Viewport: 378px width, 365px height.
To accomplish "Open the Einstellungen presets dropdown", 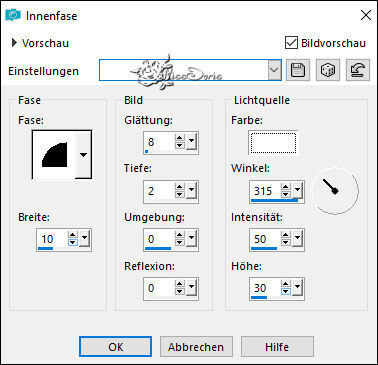I will point(275,70).
